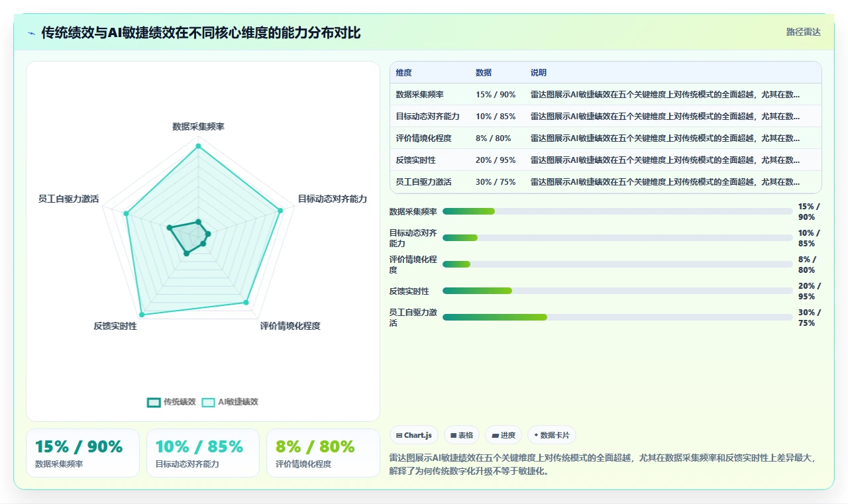Click the radar axis label 目标动态对齐能力
The width and height of the screenshot is (848, 504).
(332, 199)
